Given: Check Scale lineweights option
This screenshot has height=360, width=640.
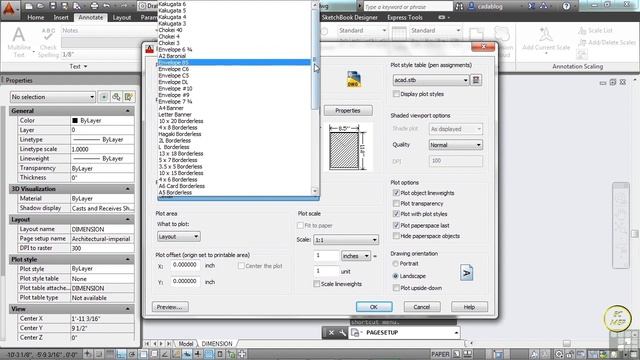Looking at the screenshot, I should pos(316,284).
